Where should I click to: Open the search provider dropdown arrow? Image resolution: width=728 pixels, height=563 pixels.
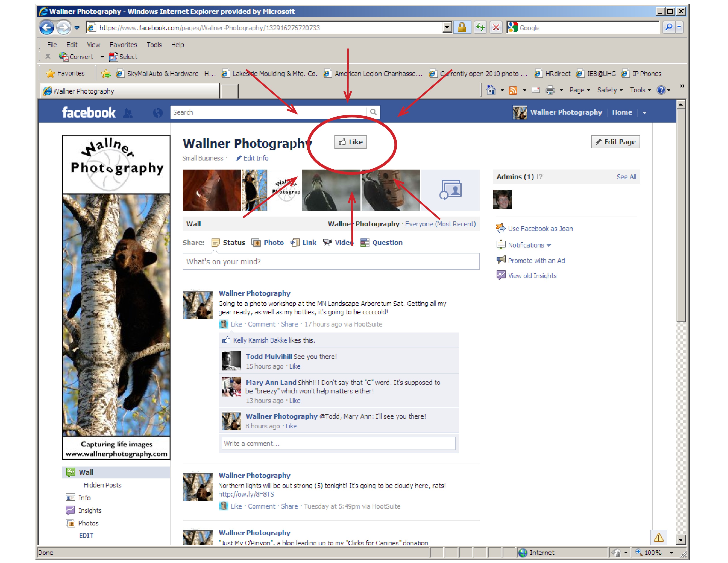[679, 27]
